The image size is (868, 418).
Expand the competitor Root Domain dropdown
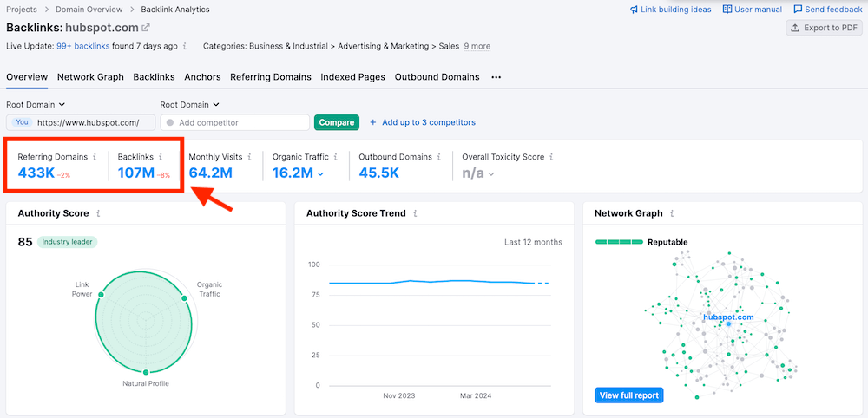tap(190, 105)
